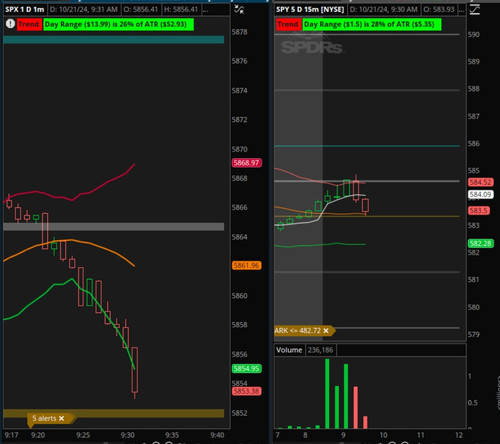Select the 584.09 white price bubble
Viewport: 500px width, 444px height.
(481, 194)
